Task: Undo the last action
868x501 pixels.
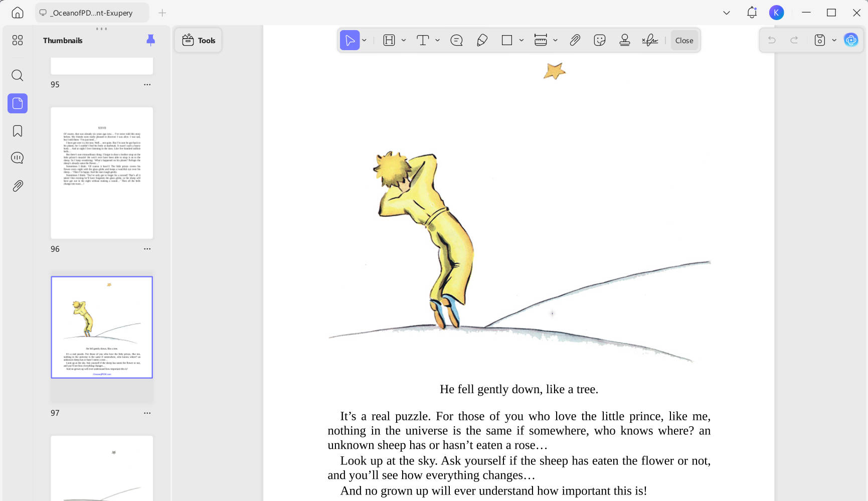Action: [x=772, y=40]
